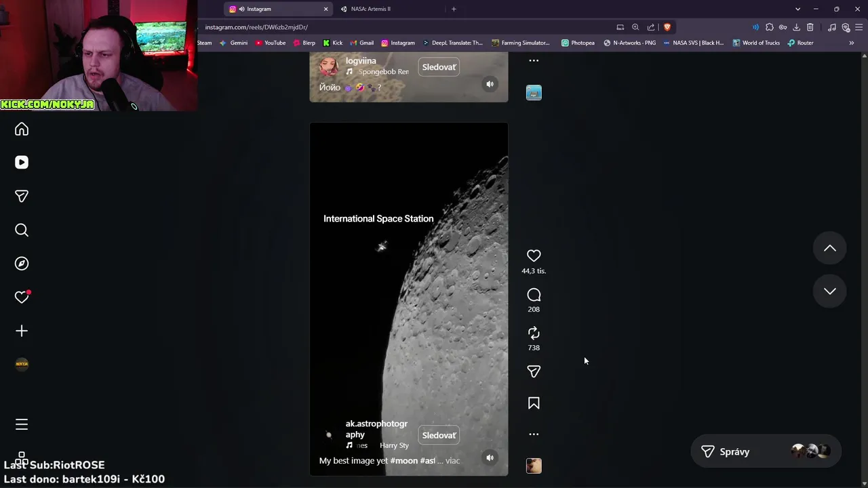868x488 pixels.
Task: Open the profile avatar in sidebar
Action: pos(22,364)
